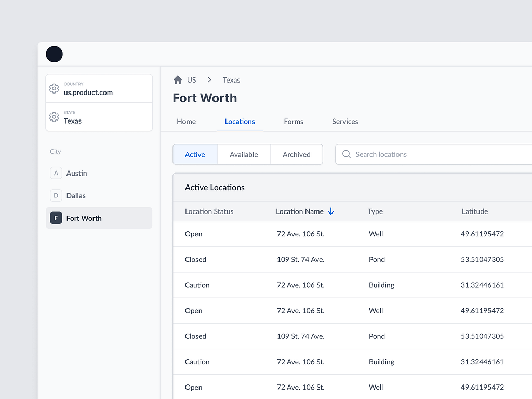Select the Active filter option

(195, 154)
